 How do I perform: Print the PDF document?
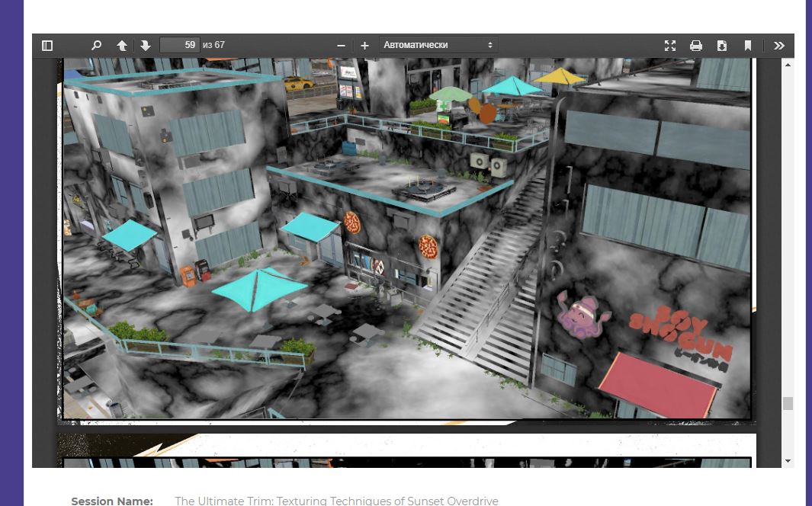coord(696,46)
